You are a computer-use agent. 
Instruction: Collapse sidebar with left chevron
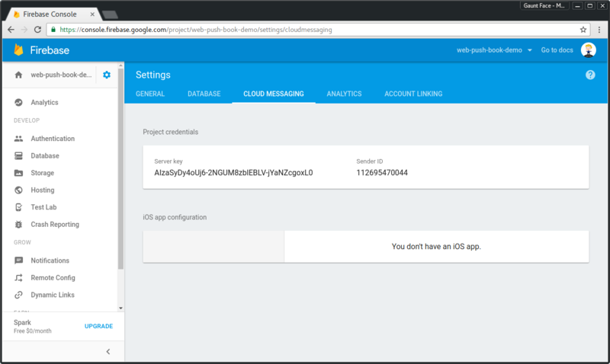click(108, 352)
